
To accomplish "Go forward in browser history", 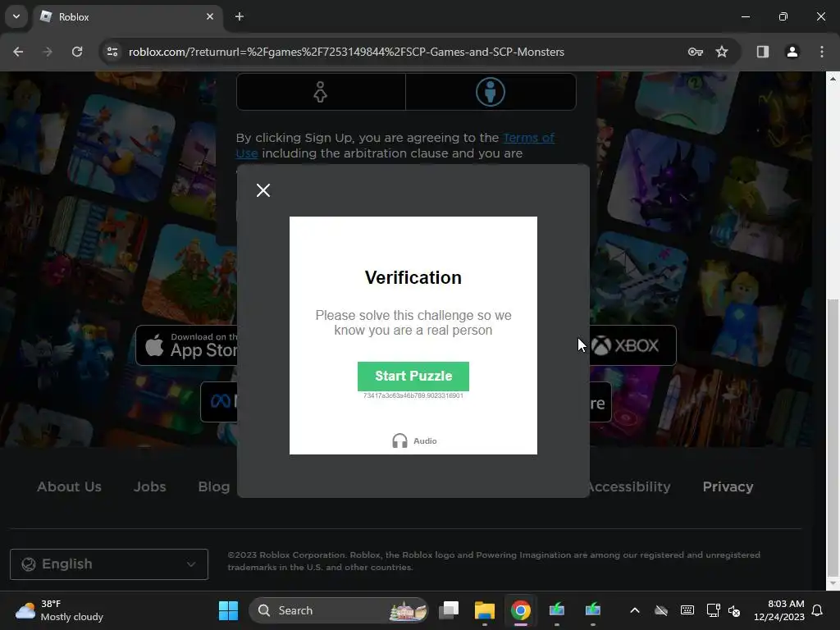I will click(48, 52).
